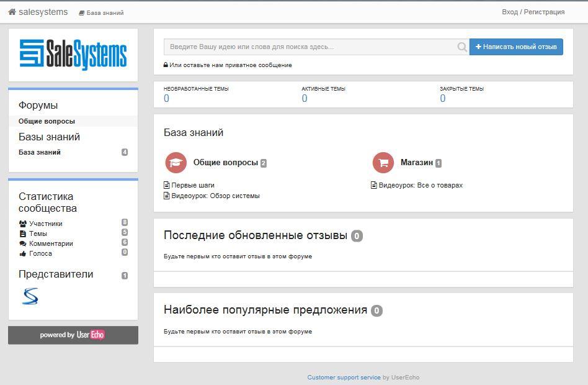Open article Видеоурок: Обзор системы
Image resolution: width=588 pixels, height=385 pixels.
(216, 196)
